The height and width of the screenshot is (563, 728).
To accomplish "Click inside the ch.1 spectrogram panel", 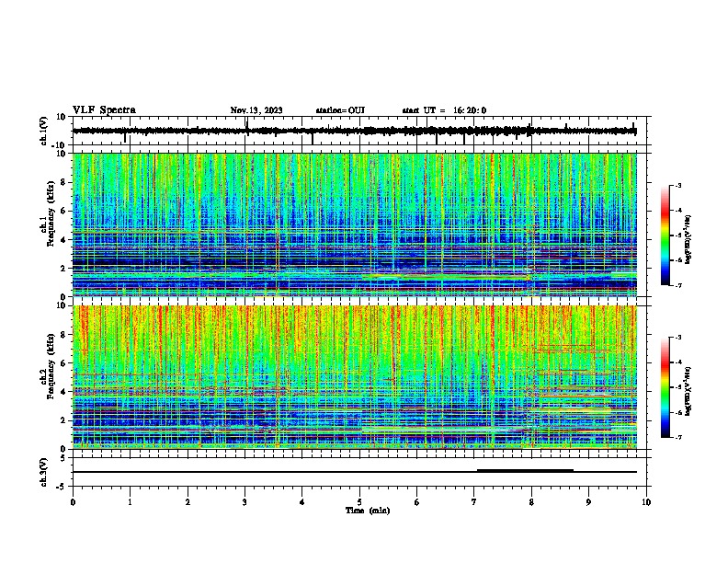I will coord(355,224).
